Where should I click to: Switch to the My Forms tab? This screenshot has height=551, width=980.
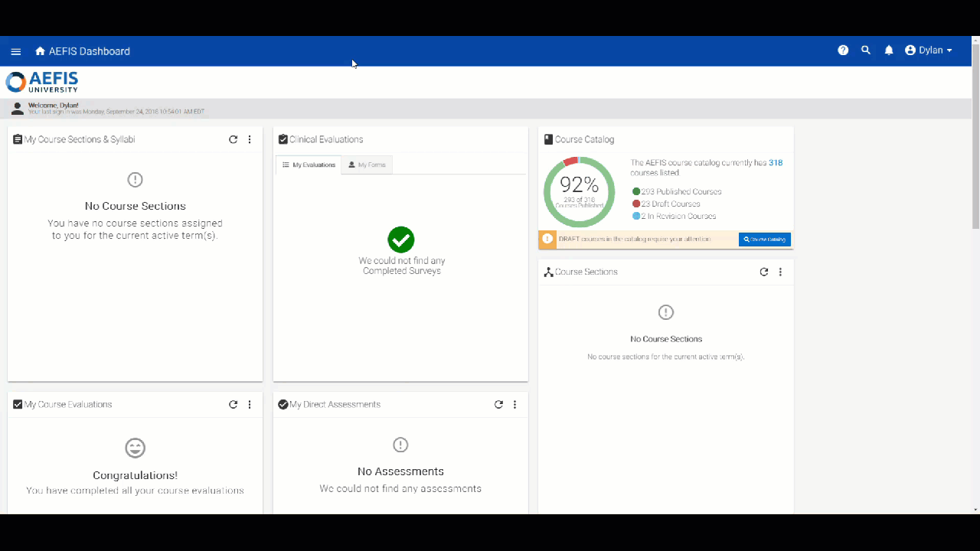367,165
